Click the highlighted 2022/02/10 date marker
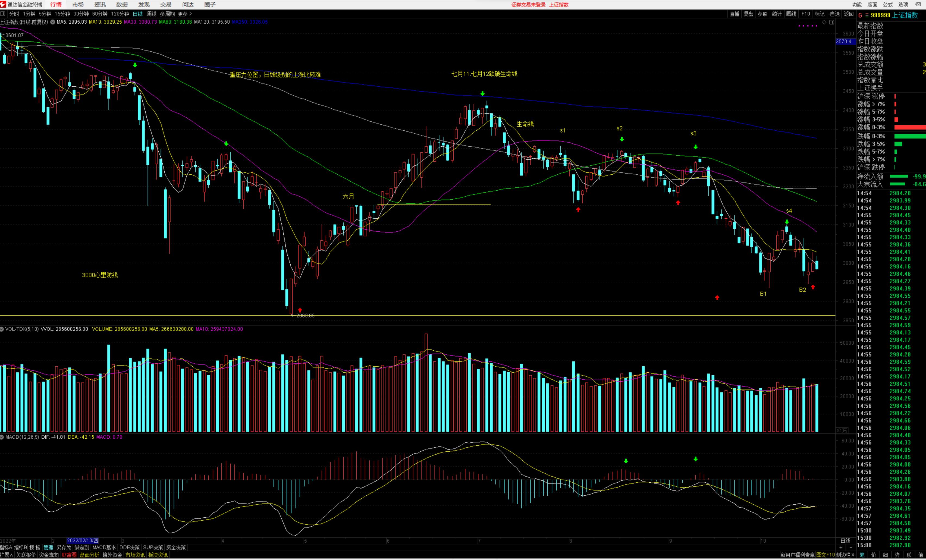926x560 pixels. point(83,541)
